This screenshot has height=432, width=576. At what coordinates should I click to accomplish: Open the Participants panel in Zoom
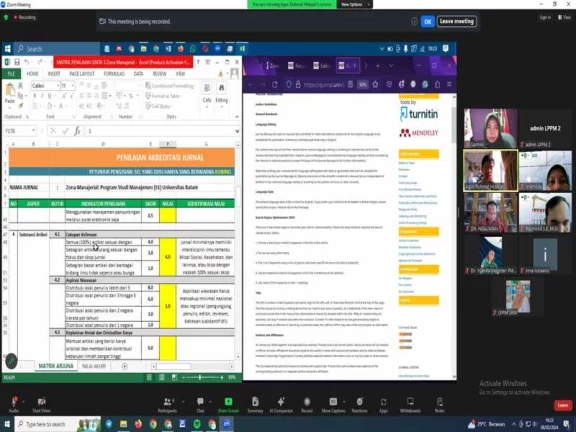(x=168, y=404)
